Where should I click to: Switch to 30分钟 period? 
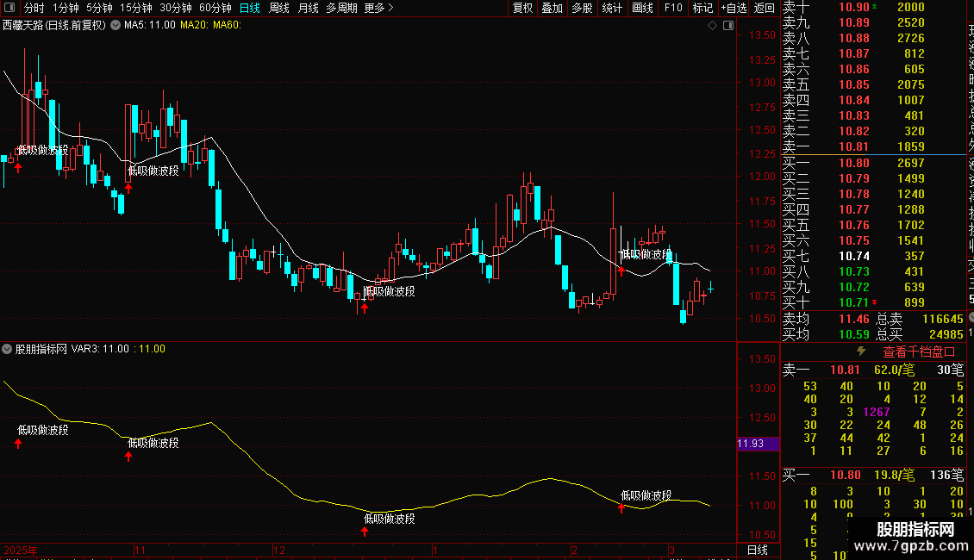pos(176,8)
